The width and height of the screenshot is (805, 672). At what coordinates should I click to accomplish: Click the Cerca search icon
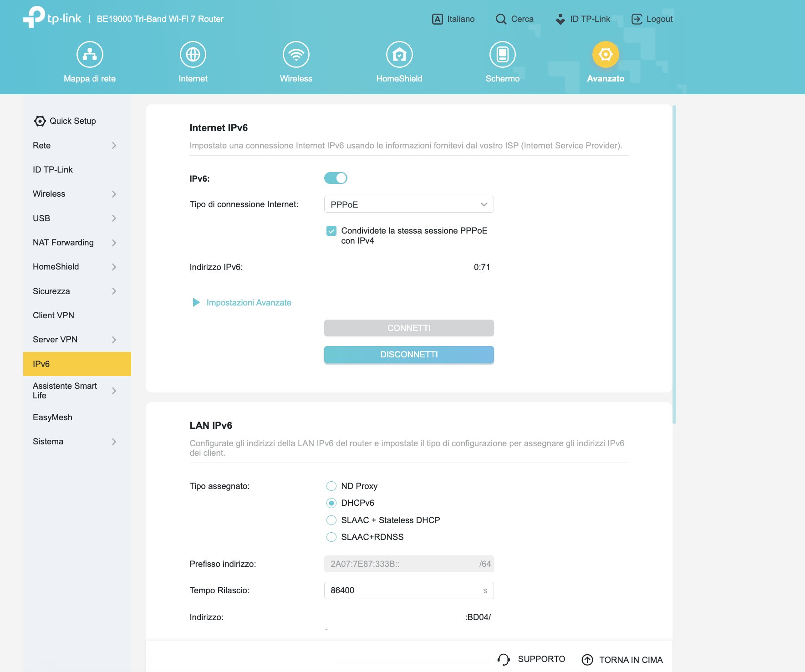(x=501, y=19)
